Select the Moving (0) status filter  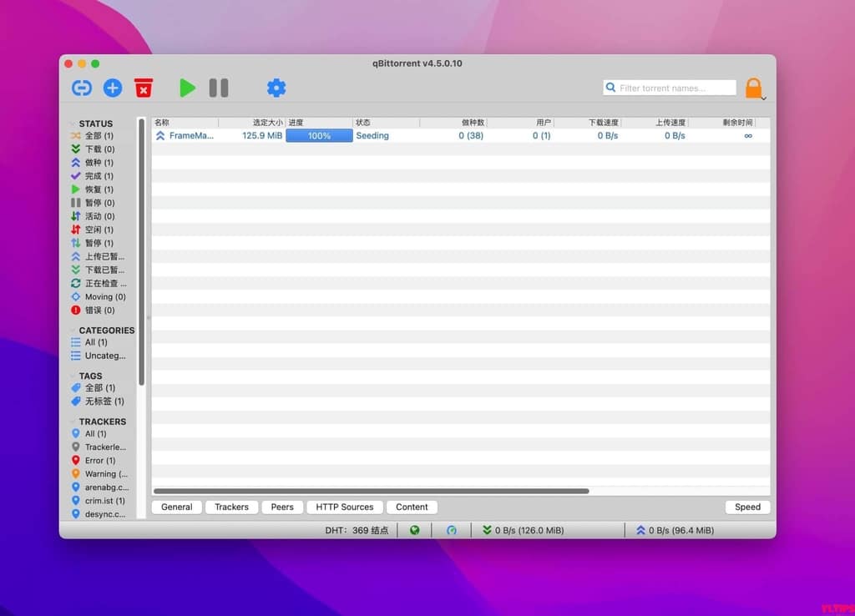(104, 296)
